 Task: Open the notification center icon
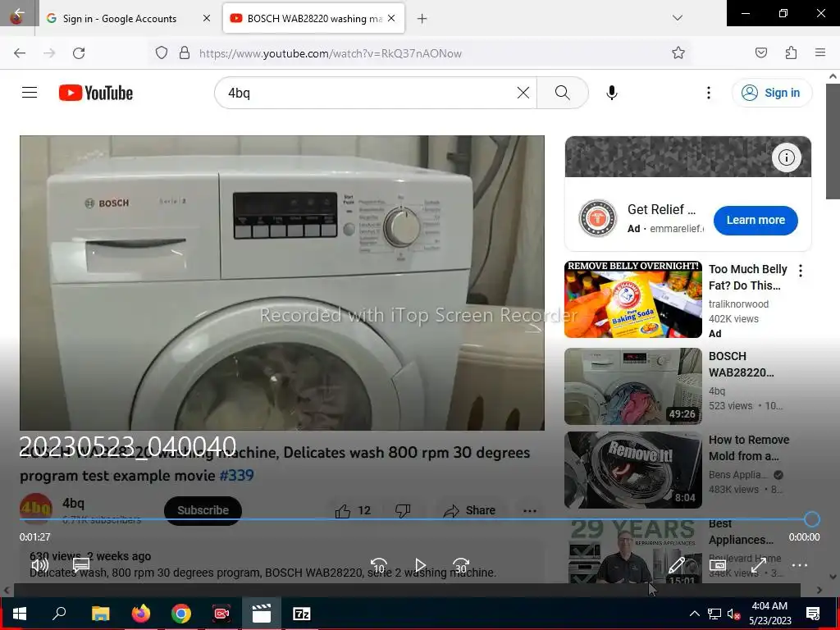point(813,614)
